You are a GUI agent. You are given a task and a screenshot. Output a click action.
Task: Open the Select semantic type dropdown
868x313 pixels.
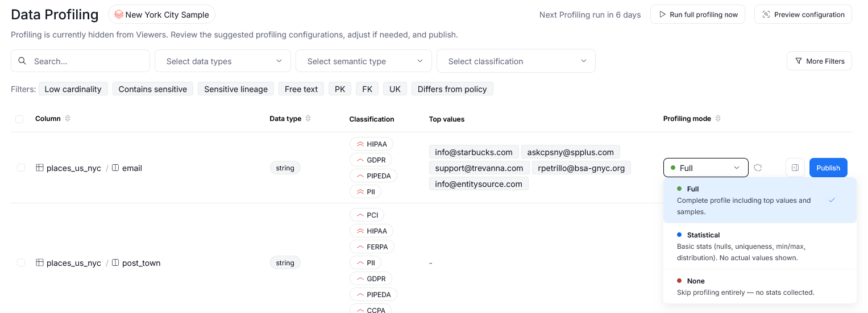point(364,61)
